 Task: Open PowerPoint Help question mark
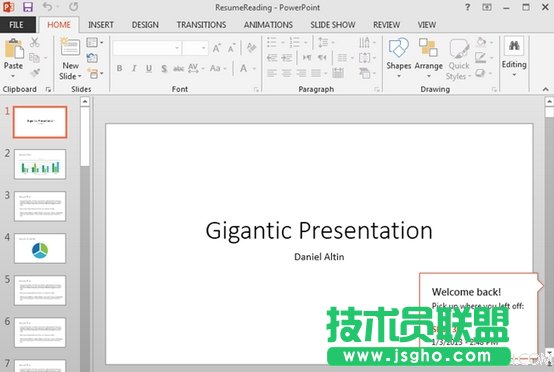pyautogui.click(x=467, y=7)
